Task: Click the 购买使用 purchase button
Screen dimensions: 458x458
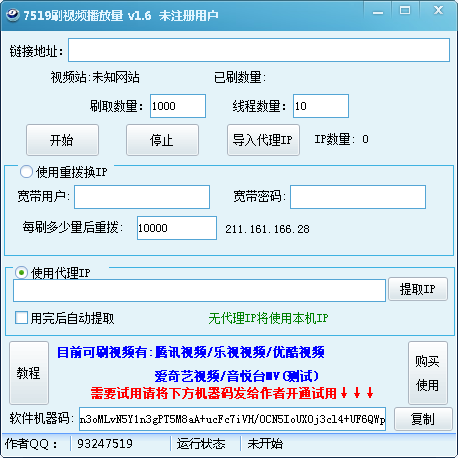Action: (x=428, y=373)
